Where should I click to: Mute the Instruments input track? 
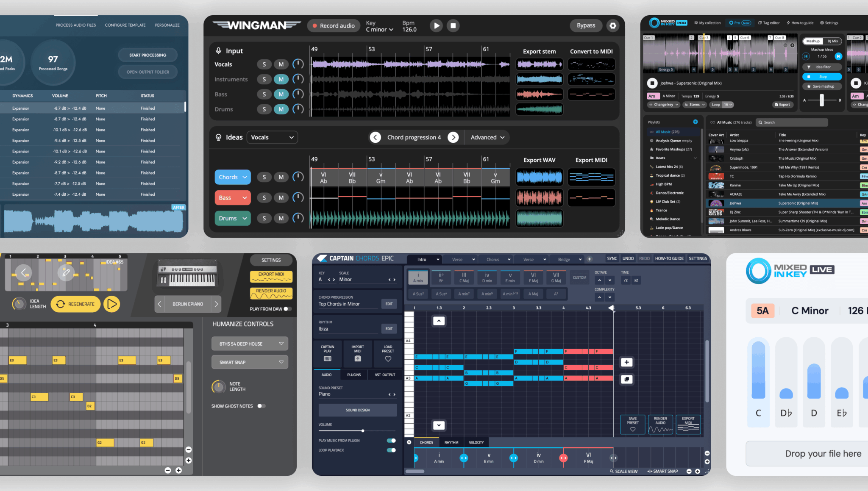pos(281,79)
